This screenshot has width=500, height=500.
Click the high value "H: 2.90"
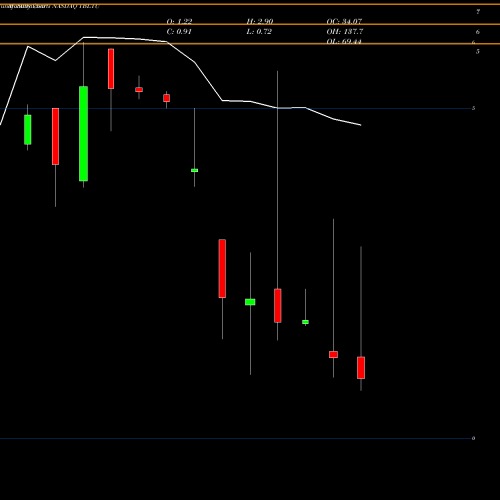[x=260, y=21]
